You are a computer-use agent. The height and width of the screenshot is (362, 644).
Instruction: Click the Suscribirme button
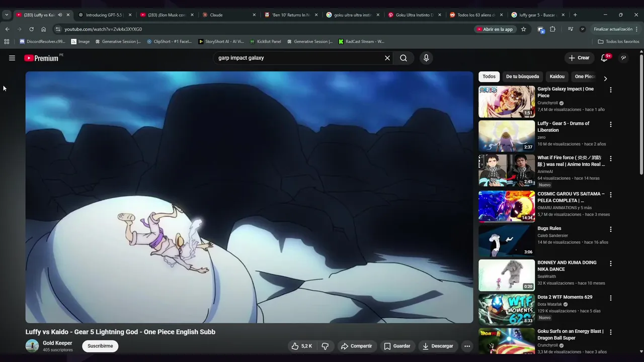pyautogui.click(x=100, y=346)
